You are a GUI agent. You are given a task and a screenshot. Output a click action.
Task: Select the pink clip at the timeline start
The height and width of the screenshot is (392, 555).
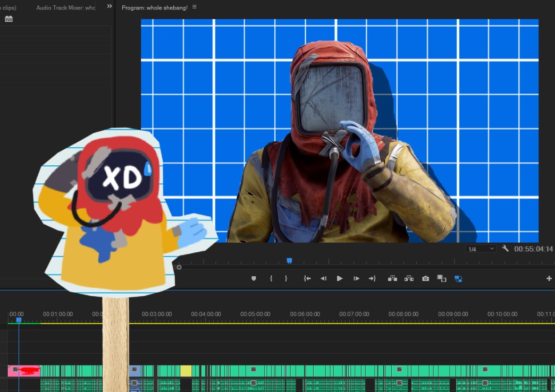point(24,371)
